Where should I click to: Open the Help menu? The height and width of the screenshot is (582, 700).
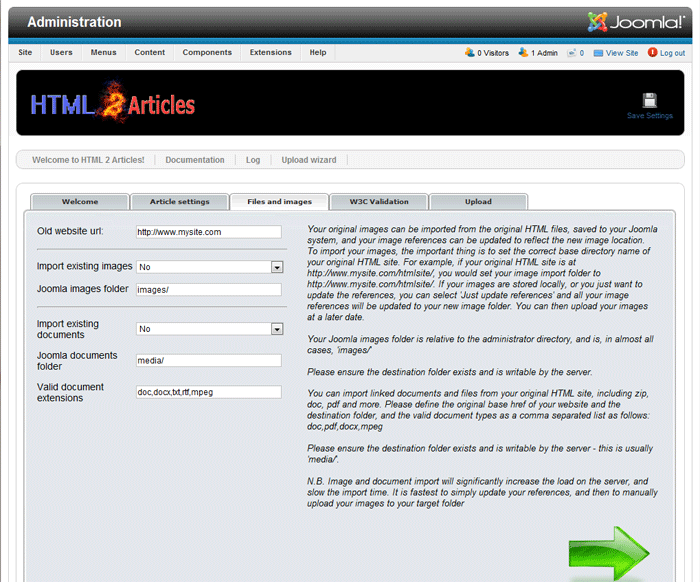point(318,52)
